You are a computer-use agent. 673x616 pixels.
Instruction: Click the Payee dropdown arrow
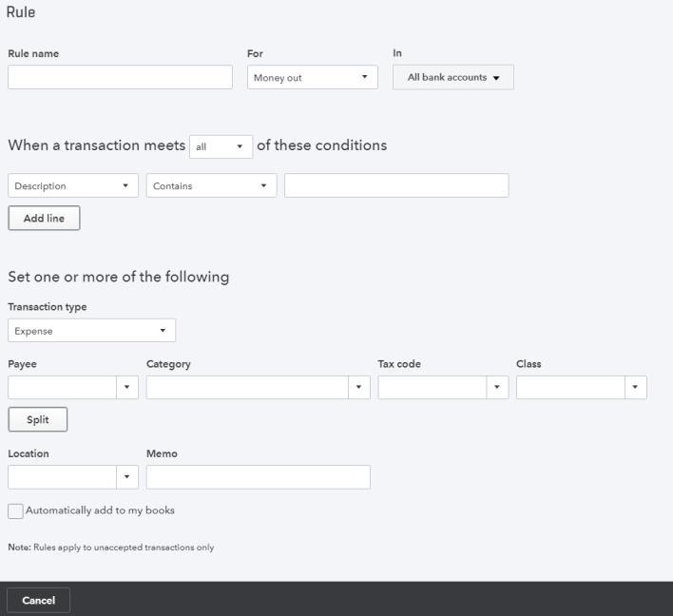(127, 387)
